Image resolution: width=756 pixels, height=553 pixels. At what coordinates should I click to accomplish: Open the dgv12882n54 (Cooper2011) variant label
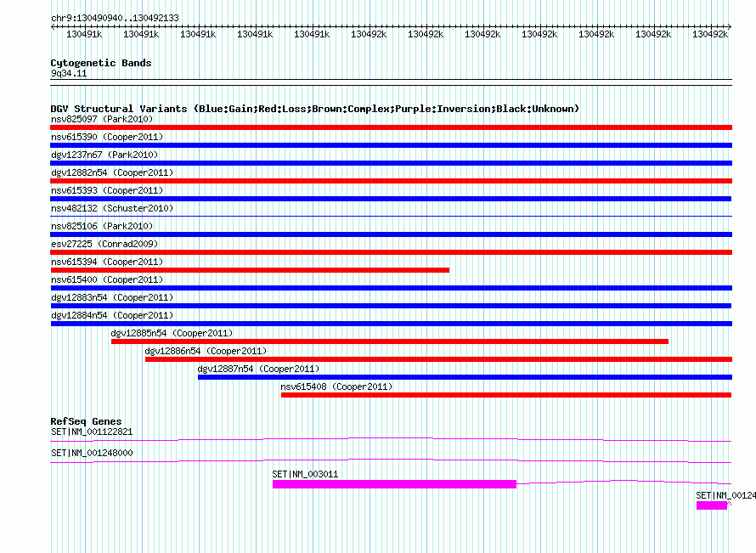tap(112, 172)
